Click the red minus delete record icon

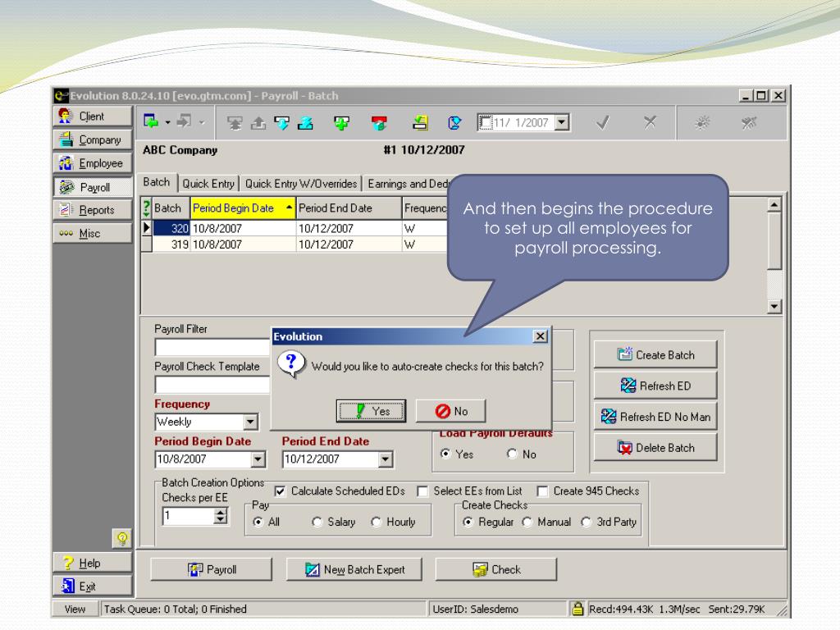(379, 123)
